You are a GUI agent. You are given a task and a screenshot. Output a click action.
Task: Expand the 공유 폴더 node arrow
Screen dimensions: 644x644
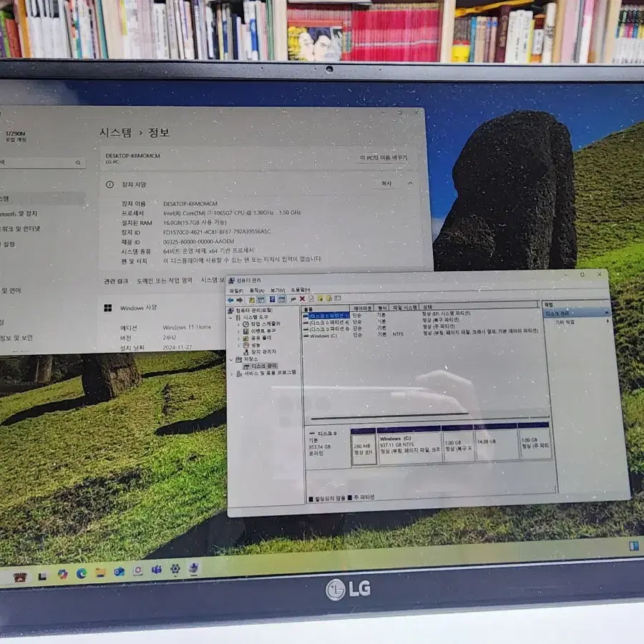coord(238,338)
